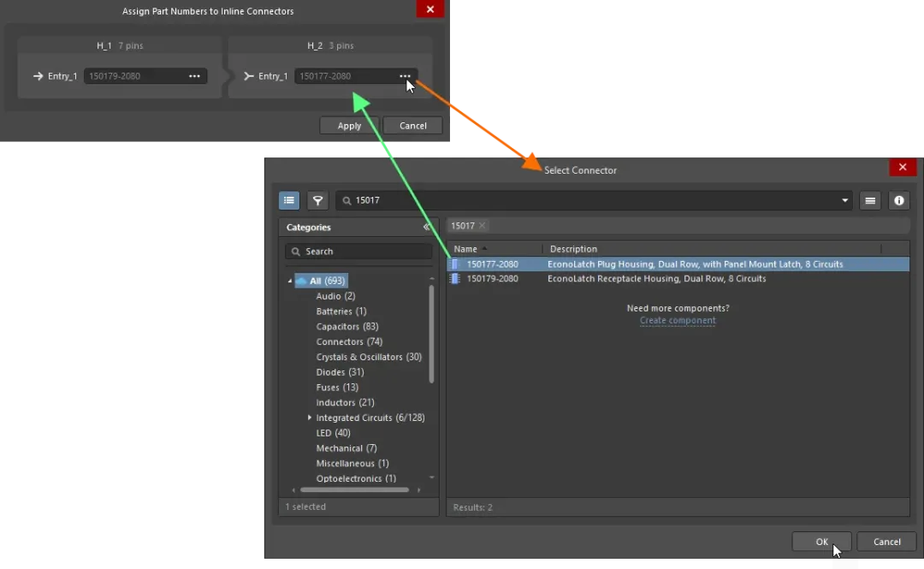The width and height of the screenshot is (924, 569).
Task: Remove the 15017 search tag
Action: click(x=482, y=226)
